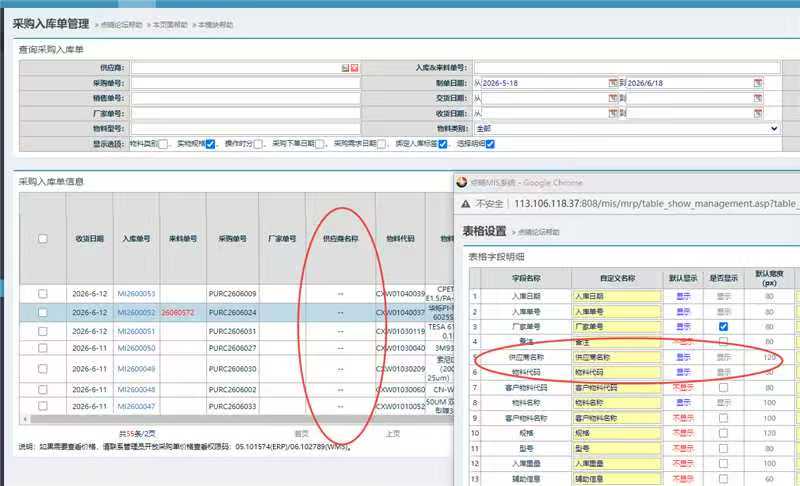Select the row checkbox for MI2600049
Screen dimensions: 800x486
point(43,369)
